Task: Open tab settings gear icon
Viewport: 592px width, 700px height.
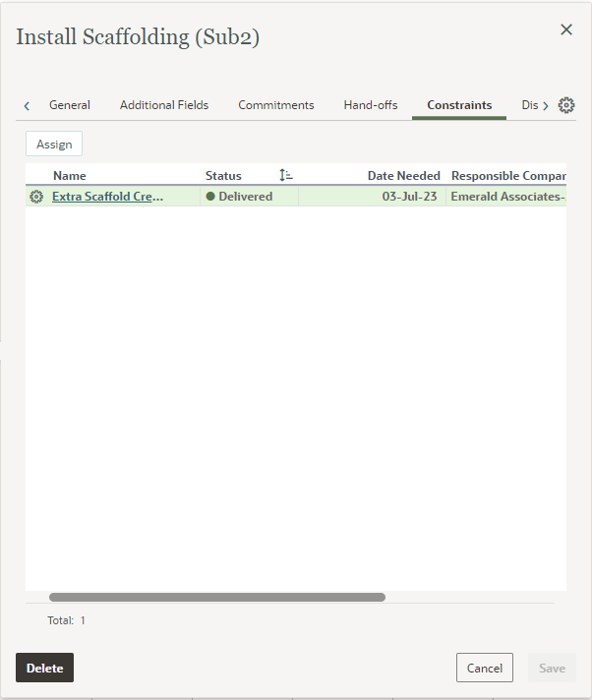Action: (566, 105)
